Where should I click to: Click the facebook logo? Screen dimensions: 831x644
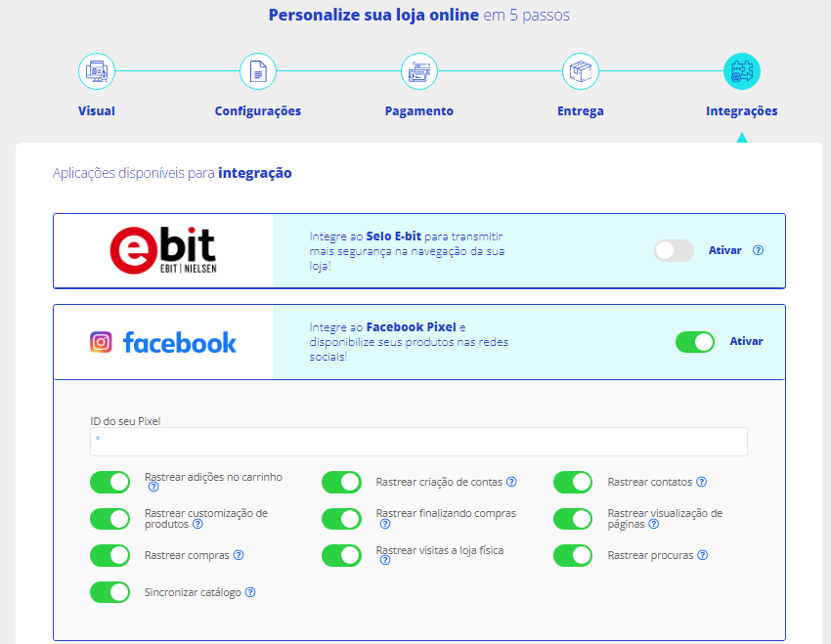point(180,342)
